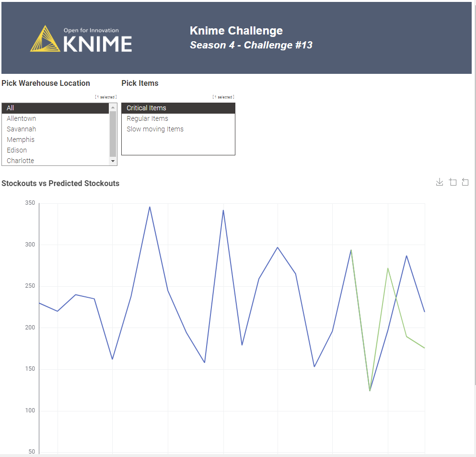This screenshot has width=476, height=457.
Task: Click the blue stockouts line's highest peak
Action: click(150, 207)
